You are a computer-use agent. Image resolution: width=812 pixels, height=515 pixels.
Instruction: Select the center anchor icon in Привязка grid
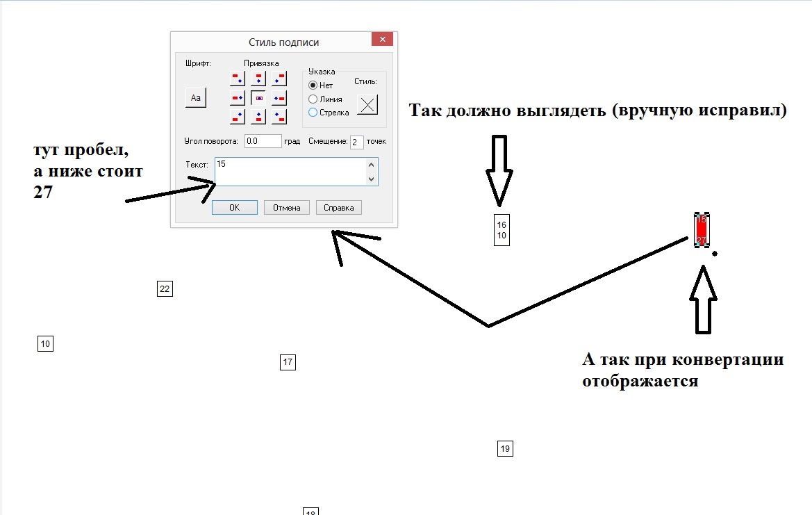pos(258,97)
